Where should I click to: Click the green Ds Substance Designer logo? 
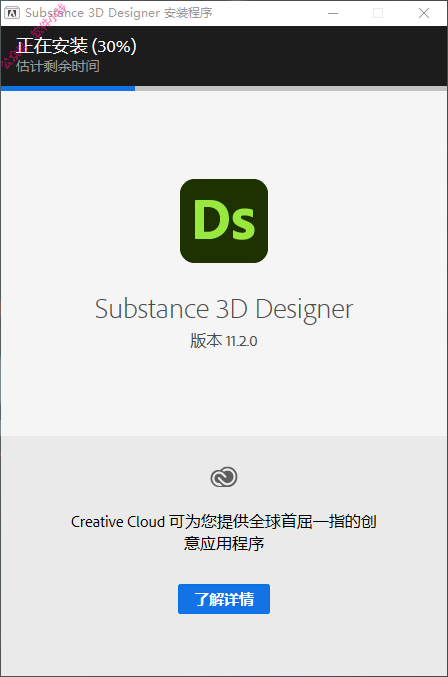pos(224,221)
